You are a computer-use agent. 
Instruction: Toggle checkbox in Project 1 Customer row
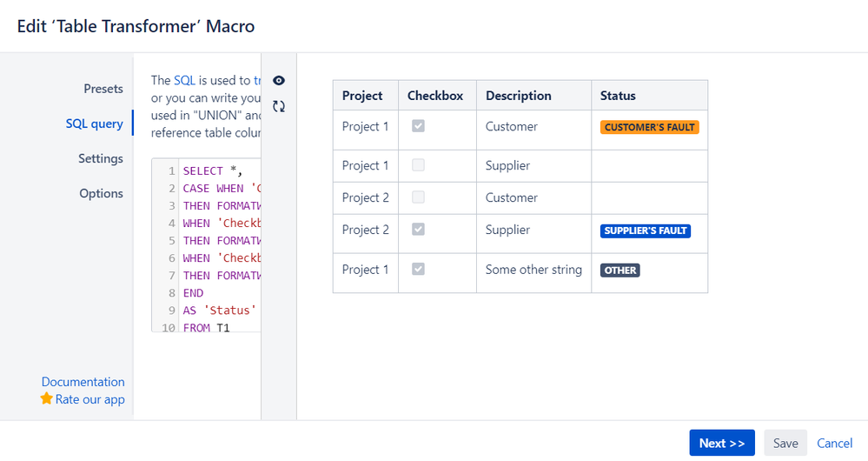(x=418, y=126)
